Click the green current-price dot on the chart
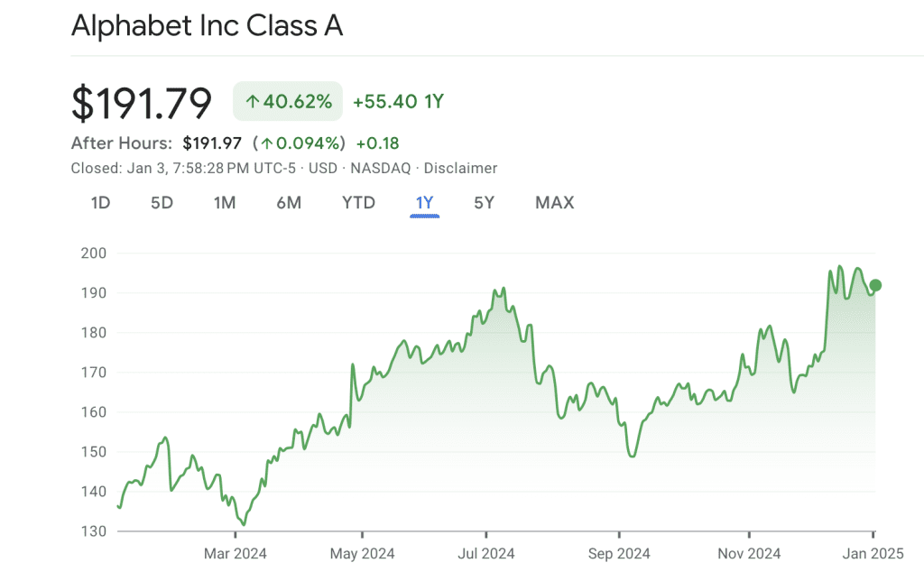 point(874,286)
